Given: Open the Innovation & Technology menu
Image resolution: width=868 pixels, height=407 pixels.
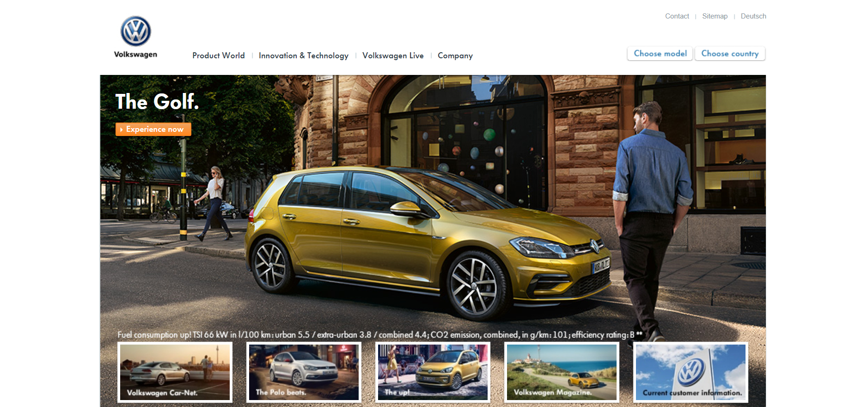Looking at the screenshot, I should pos(304,55).
